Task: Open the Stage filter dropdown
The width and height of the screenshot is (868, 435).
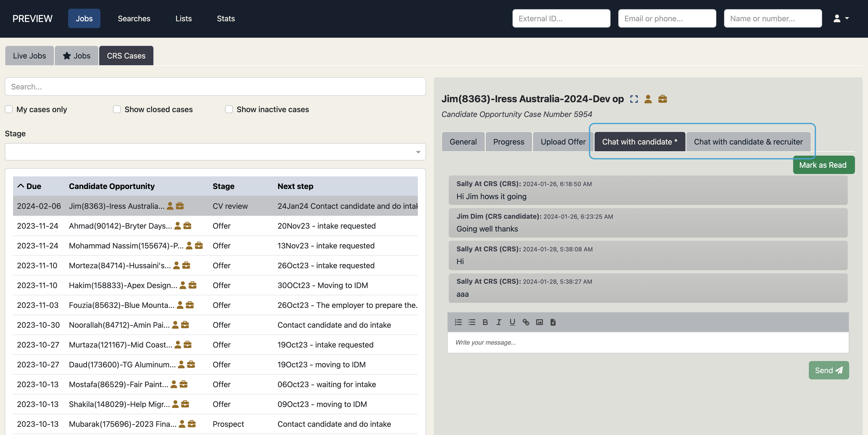Action: tap(215, 152)
